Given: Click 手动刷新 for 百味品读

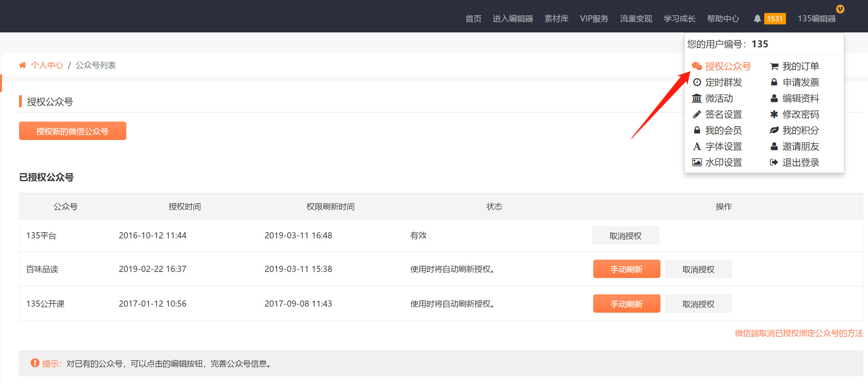Looking at the screenshot, I should (626, 269).
